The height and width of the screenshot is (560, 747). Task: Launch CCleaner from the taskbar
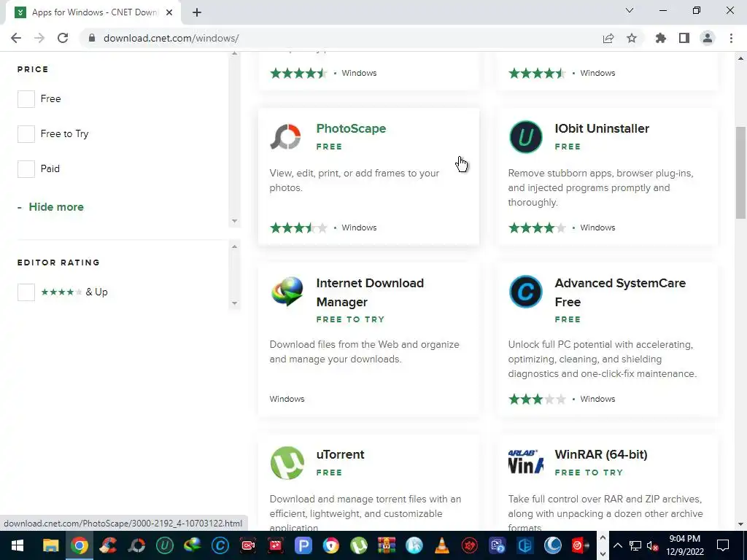108,545
